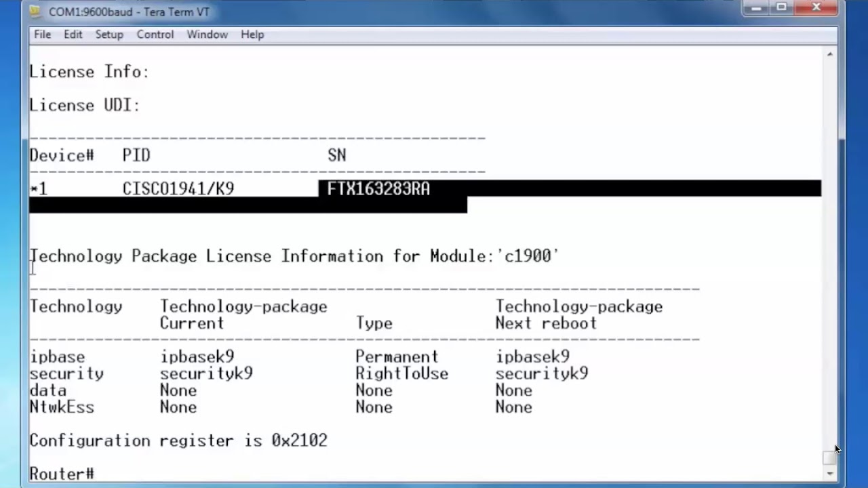Open the Setup menu

click(108, 35)
